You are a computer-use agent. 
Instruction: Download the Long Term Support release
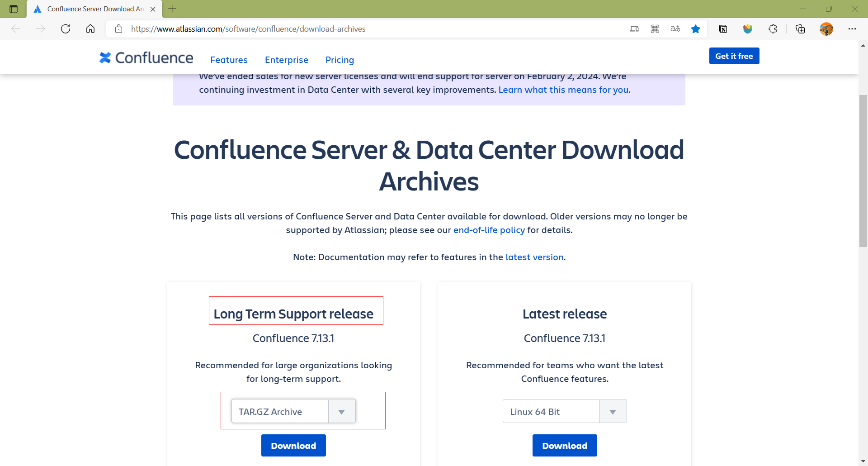(293, 446)
